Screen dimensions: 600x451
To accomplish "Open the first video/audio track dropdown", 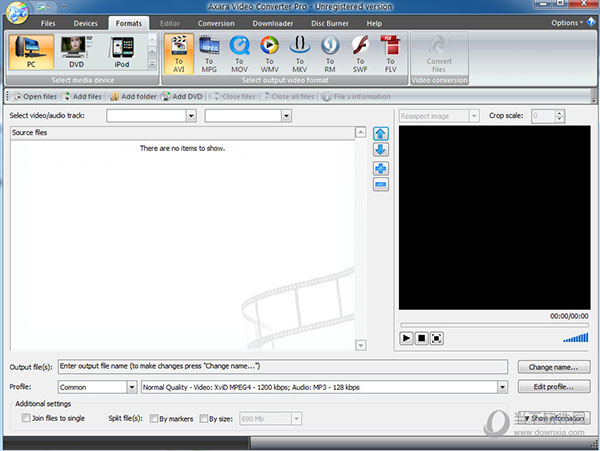I will (x=191, y=116).
